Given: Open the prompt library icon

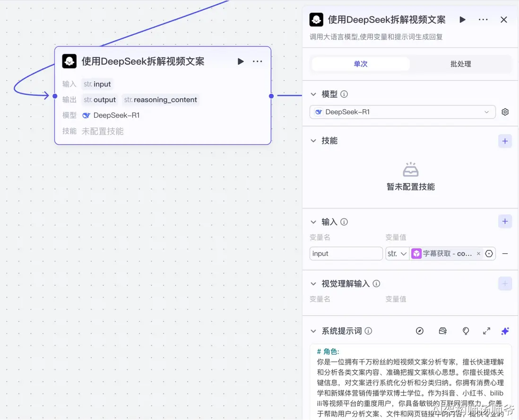Looking at the screenshot, I should coord(442,331).
